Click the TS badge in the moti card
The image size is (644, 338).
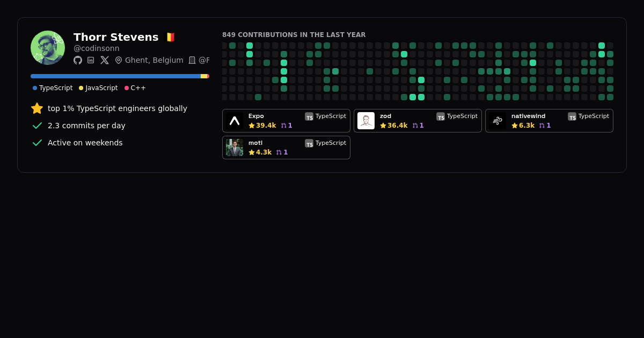point(309,143)
